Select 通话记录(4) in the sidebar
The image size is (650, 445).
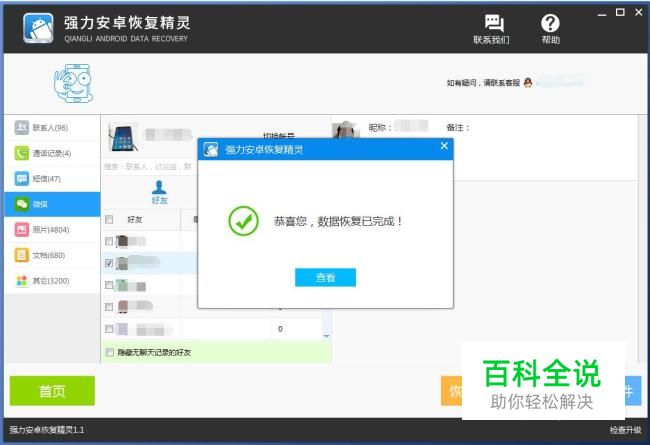52,153
